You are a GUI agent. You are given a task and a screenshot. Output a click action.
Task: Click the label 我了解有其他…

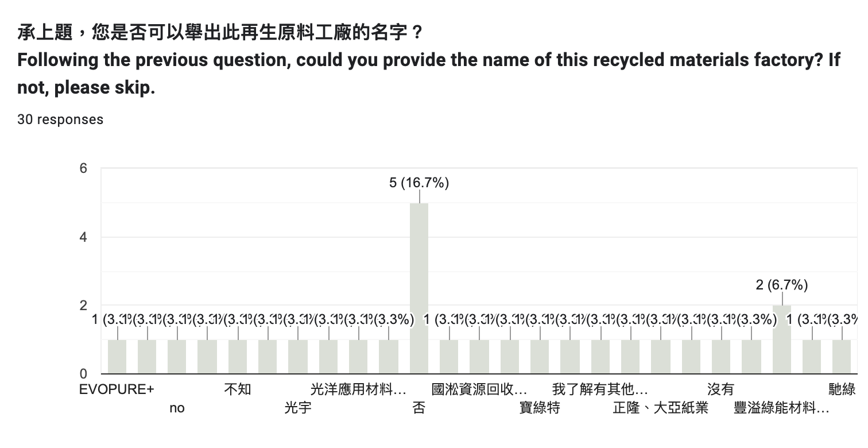pos(600,389)
